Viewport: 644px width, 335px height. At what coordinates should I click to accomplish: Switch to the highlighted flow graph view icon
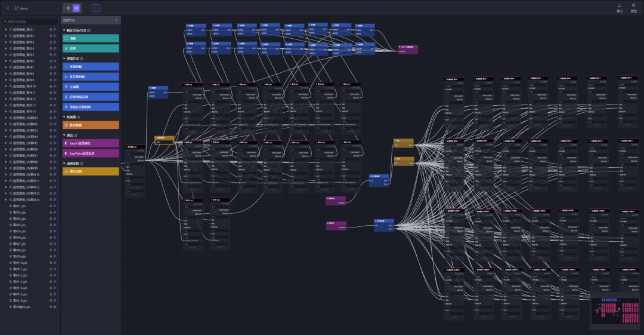[76, 8]
